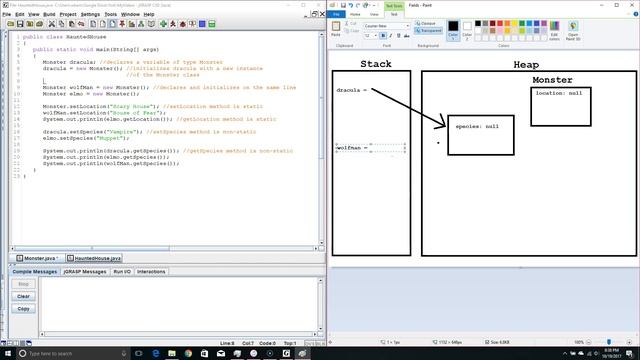Switch to the View ribbon tab in Paint
Image resolution: width=640 pixels, height=360 pixels.
point(374,14)
